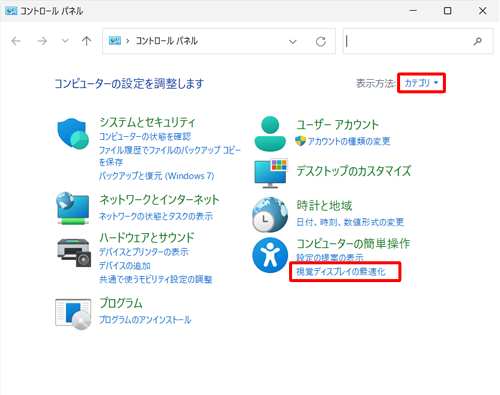Screen dimensions: 500x395
Task: Open ファイル履歴でファイルのバックアップ コピーを保存 link
Action: (170, 156)
